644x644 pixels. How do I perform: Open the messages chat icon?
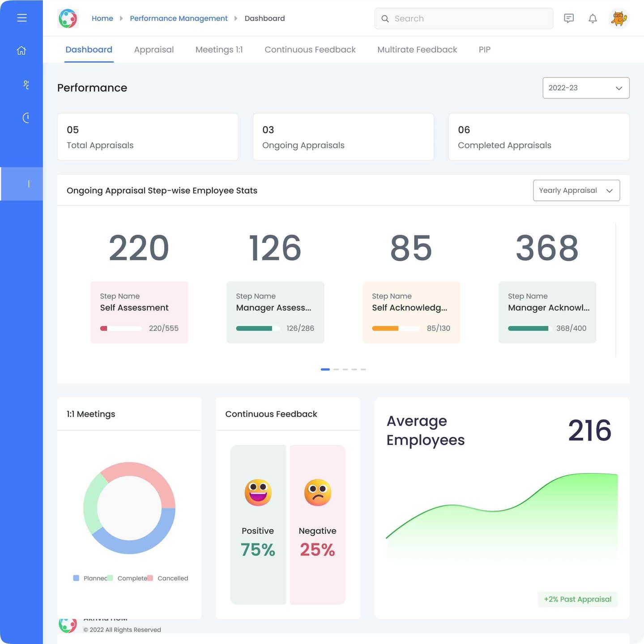(568, 18)
